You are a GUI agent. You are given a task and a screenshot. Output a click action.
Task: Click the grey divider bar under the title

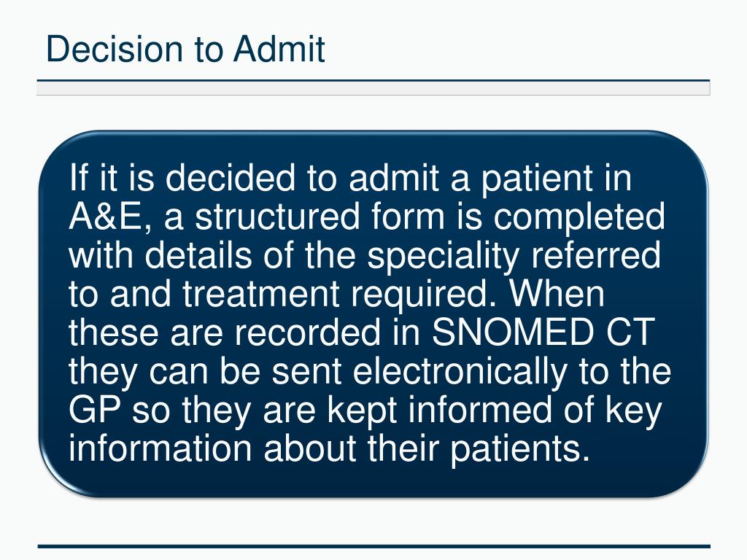[x=373, y=88]
